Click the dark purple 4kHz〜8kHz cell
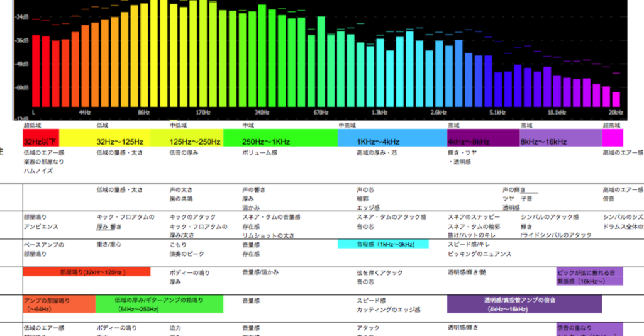The height and width of the screenshot is (336, 644). [x=483, y=138]
